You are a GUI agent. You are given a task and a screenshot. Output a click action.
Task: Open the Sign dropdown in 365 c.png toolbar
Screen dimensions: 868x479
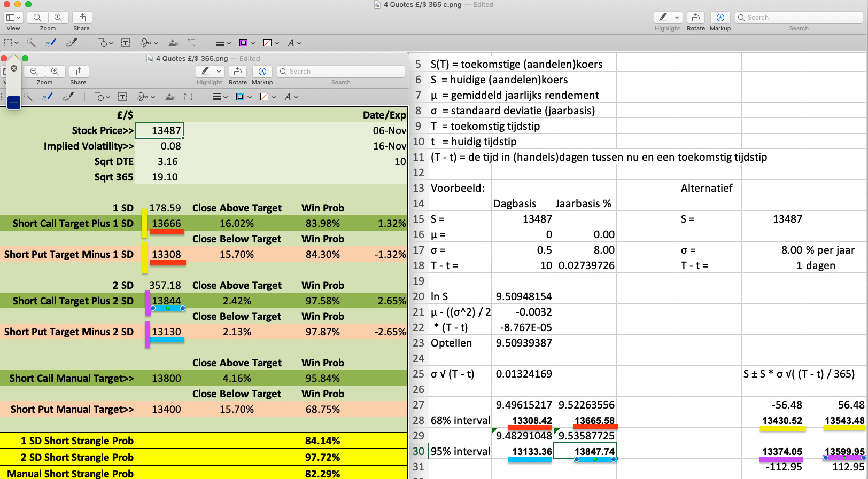click(149, 43)
